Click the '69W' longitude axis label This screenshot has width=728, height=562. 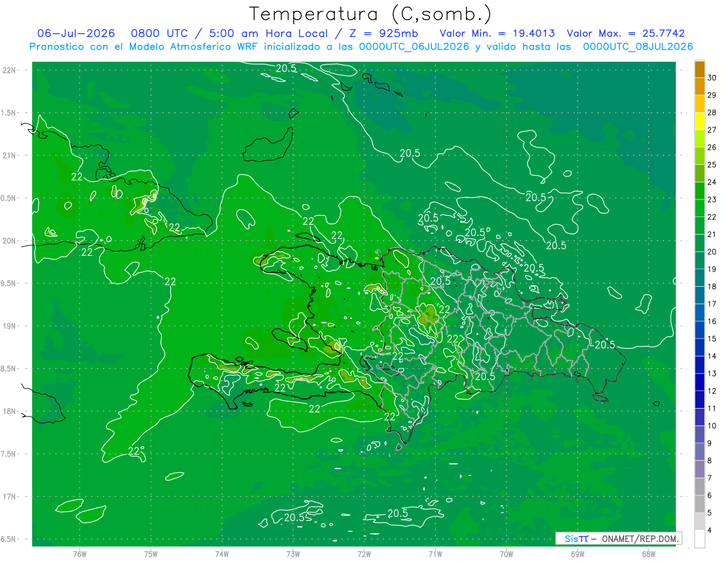577,554
